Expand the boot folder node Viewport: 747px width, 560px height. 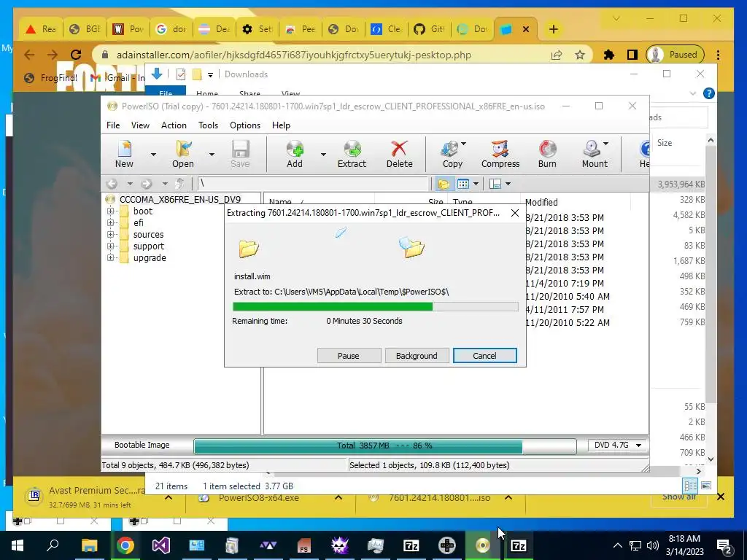tap(111, 211)
